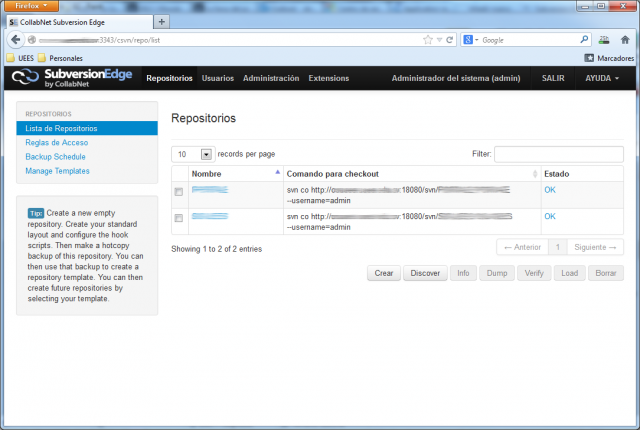The height and width of the screenshot is (430, 640).
Task: Open the URL history dropdown arrow
Action: point(439,40)
